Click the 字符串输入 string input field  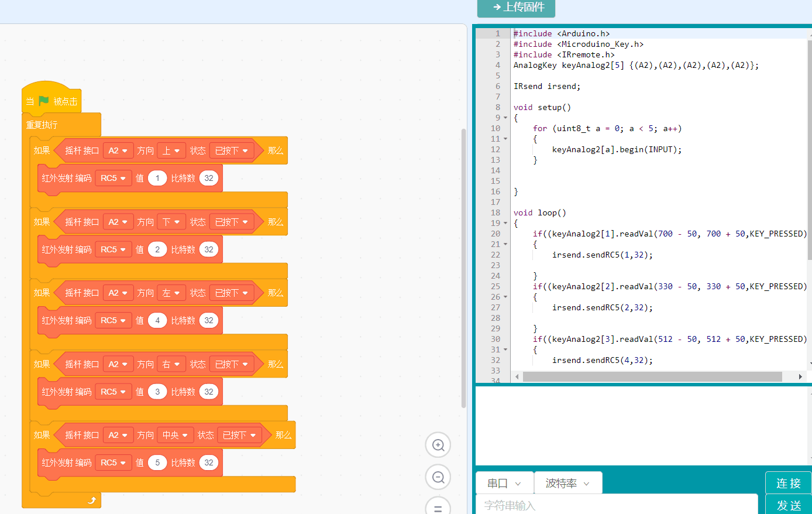tap(617, 505)
